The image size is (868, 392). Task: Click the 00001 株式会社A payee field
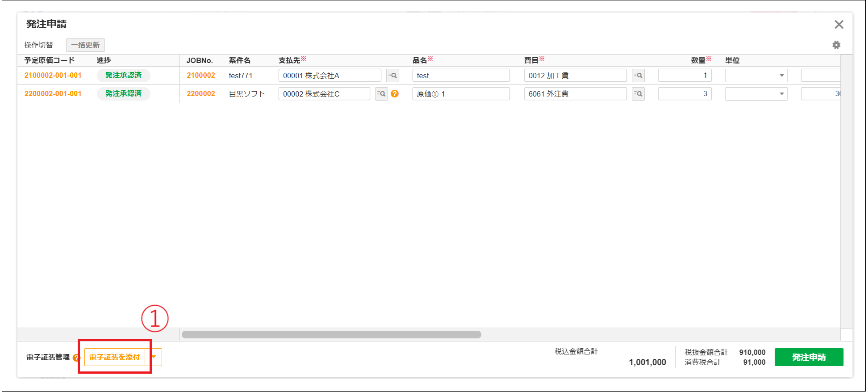click(330, 76)
